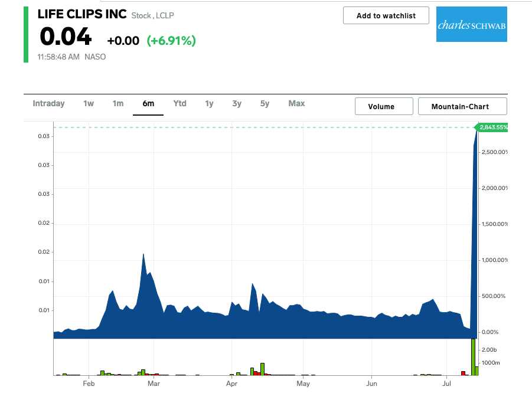The height and width of the screenshot is (403, 532).
Task: Confirm 6m remains the active range
Action: pos(148,103)
